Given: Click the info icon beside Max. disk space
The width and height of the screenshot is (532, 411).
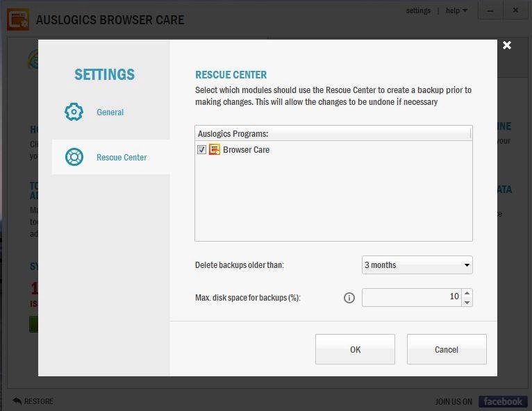Looking at the screenshot, I should click(349, 298).
